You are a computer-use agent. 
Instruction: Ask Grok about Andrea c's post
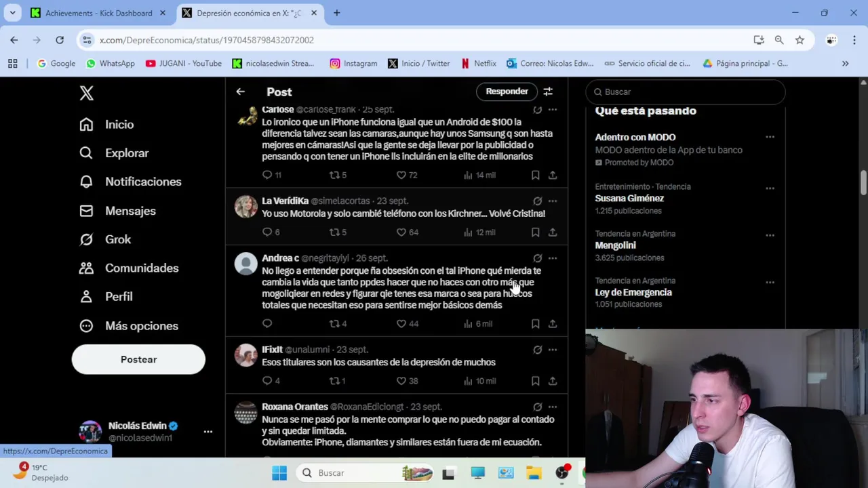click(537, 258)
